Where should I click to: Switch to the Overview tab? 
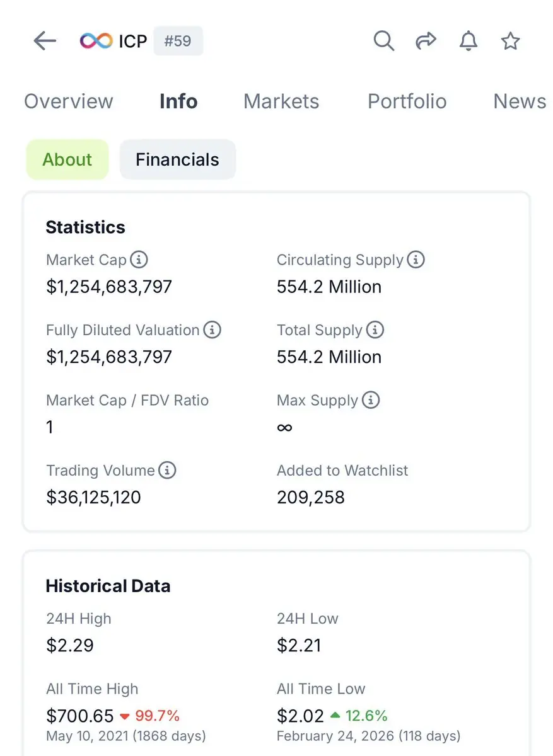(69, 101)
